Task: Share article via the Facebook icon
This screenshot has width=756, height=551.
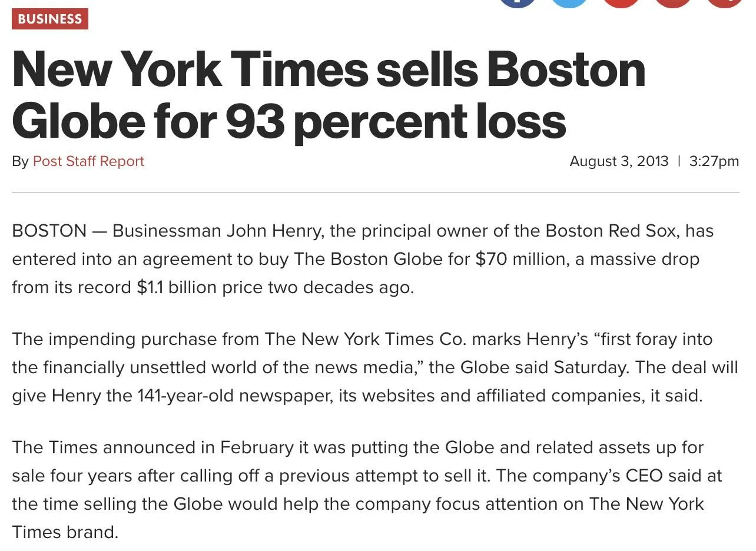Action: (518, 2)
